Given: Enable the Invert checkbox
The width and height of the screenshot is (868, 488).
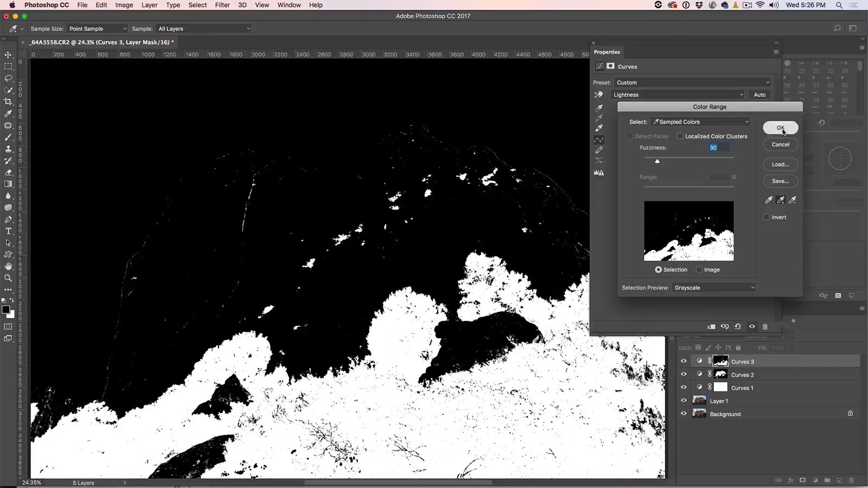Looking at the screenshot, I should [766, 217].
